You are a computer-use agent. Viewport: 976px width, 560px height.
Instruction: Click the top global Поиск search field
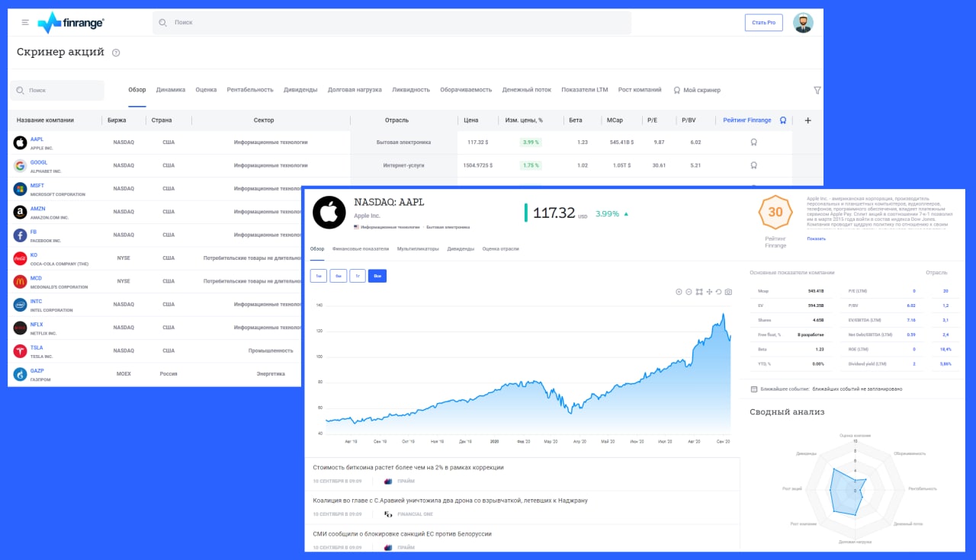(392, 23)
